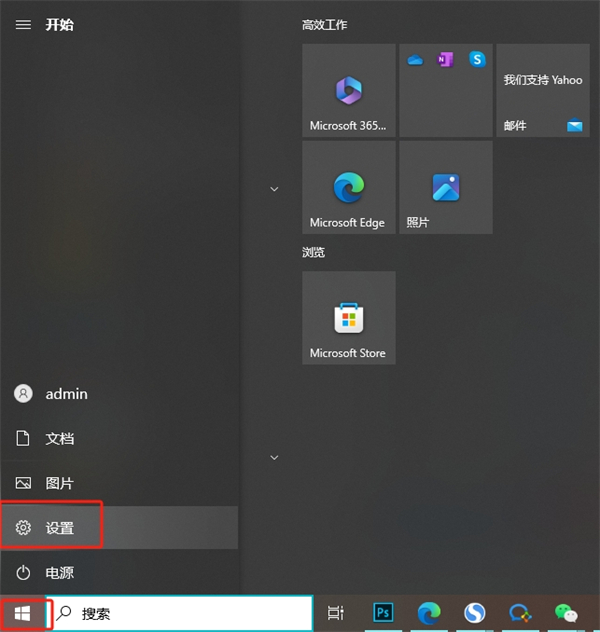This screenshot has width=600, height=632.
Task: Click the 浏览 group header
Action: point(313,252)
